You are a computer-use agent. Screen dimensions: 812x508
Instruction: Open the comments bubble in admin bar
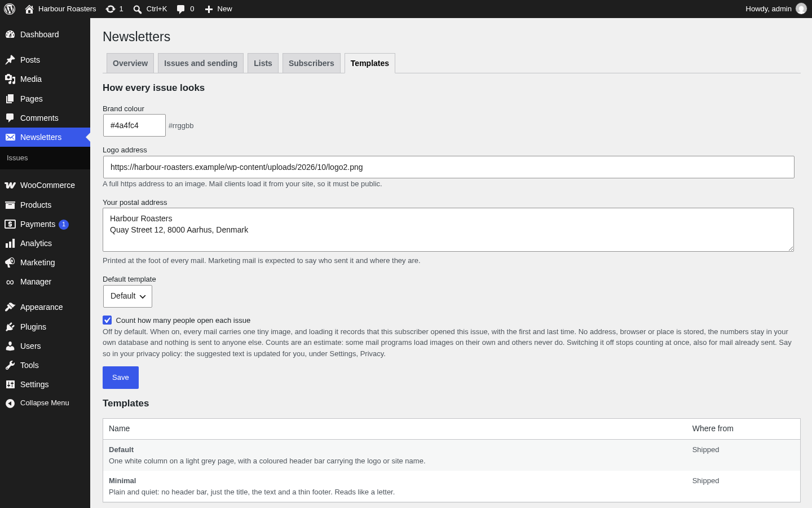click(x=180, y=9)
